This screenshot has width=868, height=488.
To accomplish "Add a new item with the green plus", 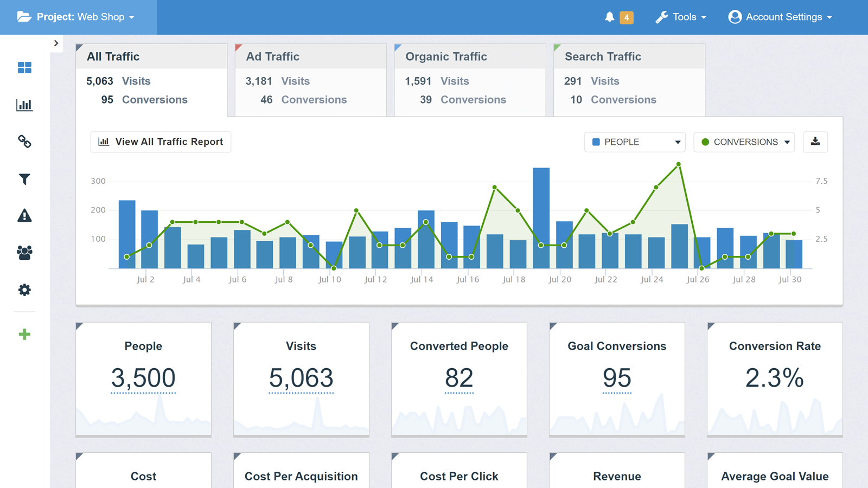I will click(24, 334).
